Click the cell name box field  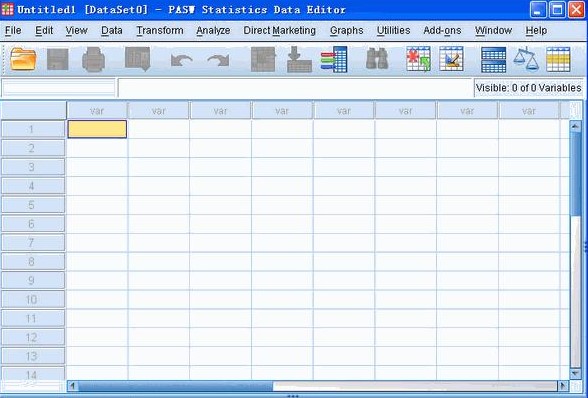(58, 88)
